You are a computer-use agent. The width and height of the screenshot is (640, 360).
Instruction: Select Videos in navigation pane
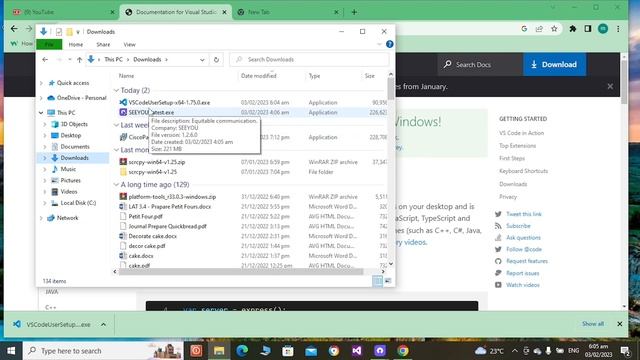point(69,191)
